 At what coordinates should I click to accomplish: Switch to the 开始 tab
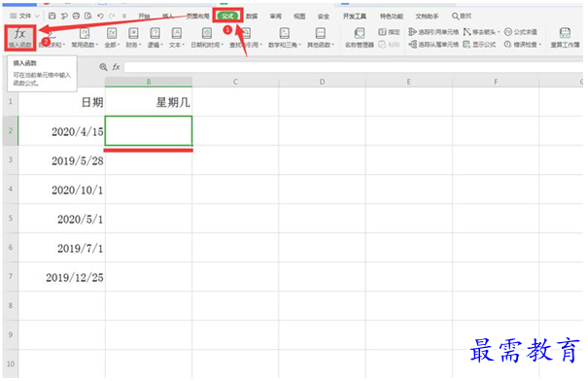point(145,16)
